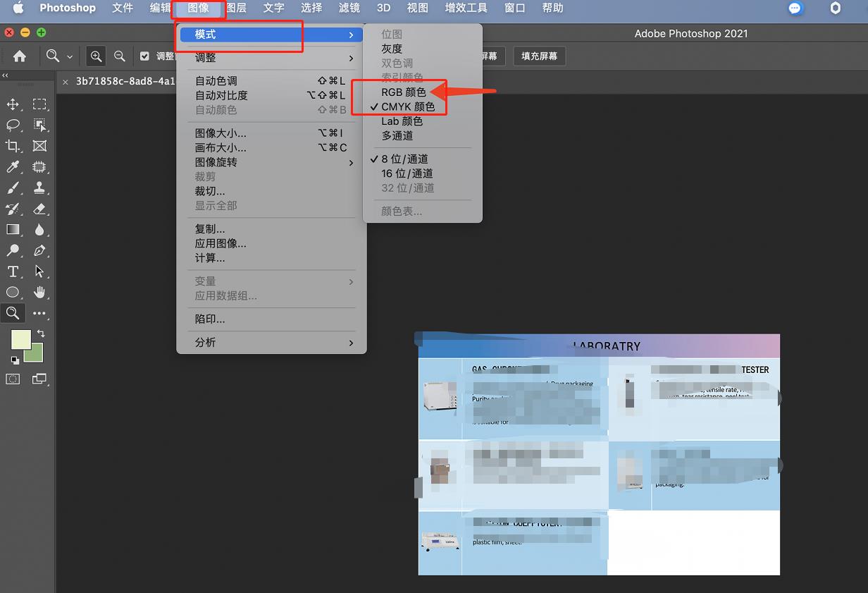868x593 pixels.
Task: Activate the Eraser tool
Action: pos(39,209)
